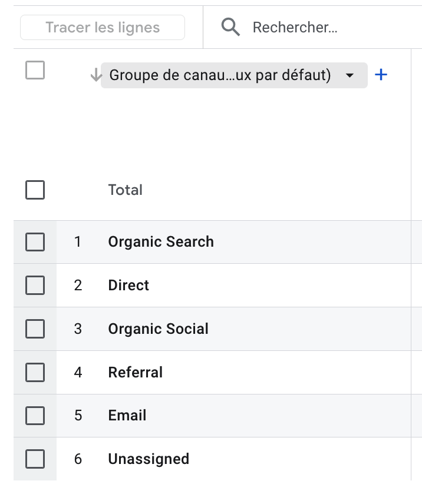Select the Direct channel label
422x504 pixels.
pos(128,285)
